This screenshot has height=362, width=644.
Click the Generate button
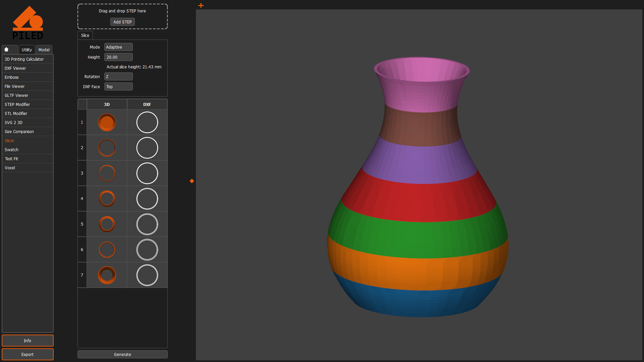[122, 354]
